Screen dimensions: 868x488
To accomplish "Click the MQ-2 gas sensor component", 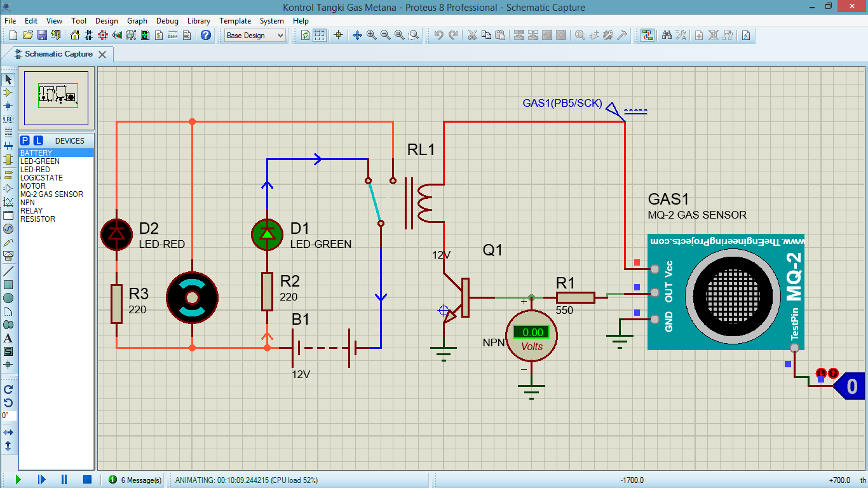I will pyautogui.click(x=726, y=292).
